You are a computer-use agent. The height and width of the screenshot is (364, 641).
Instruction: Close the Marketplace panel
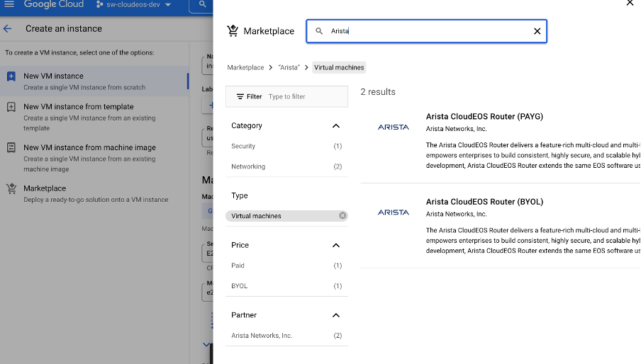630,4
